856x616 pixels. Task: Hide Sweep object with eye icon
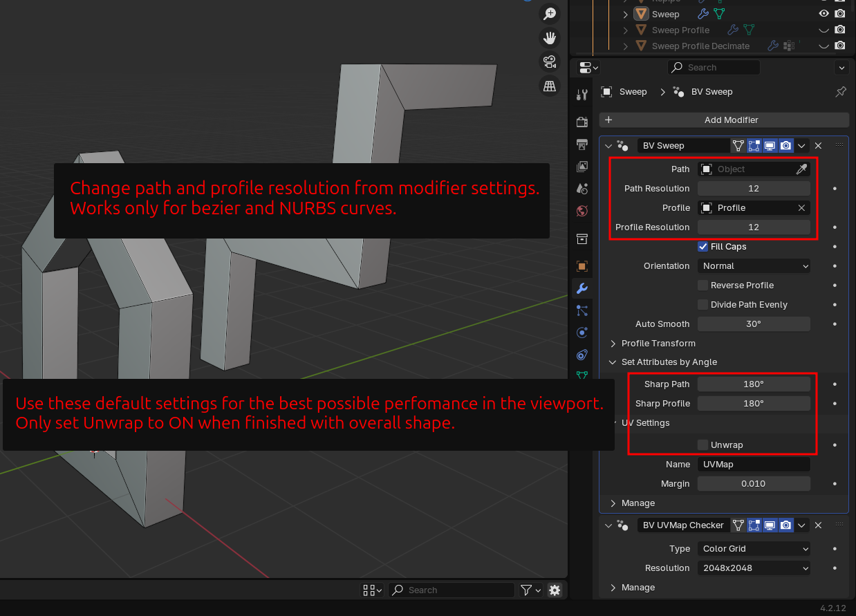click(x=824, y=14)
